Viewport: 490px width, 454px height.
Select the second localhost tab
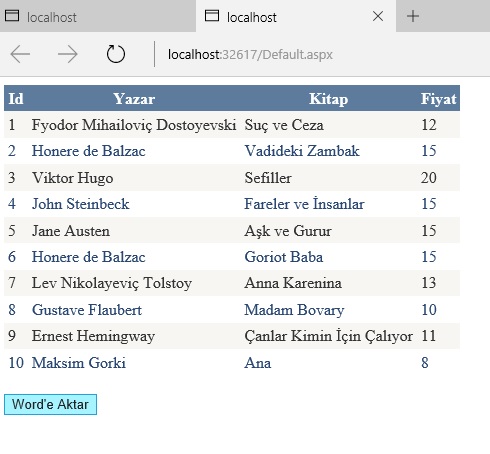pos(296,16)
